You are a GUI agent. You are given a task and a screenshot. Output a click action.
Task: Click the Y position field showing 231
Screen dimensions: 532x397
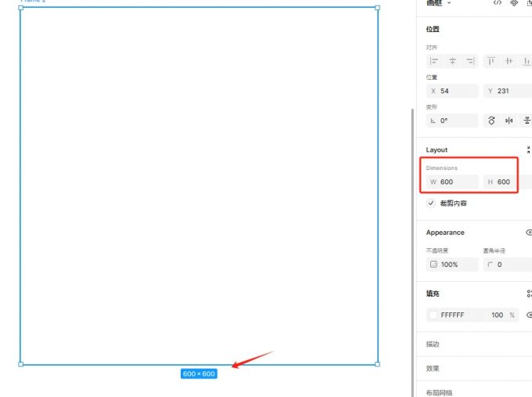[x=508, y=91]
